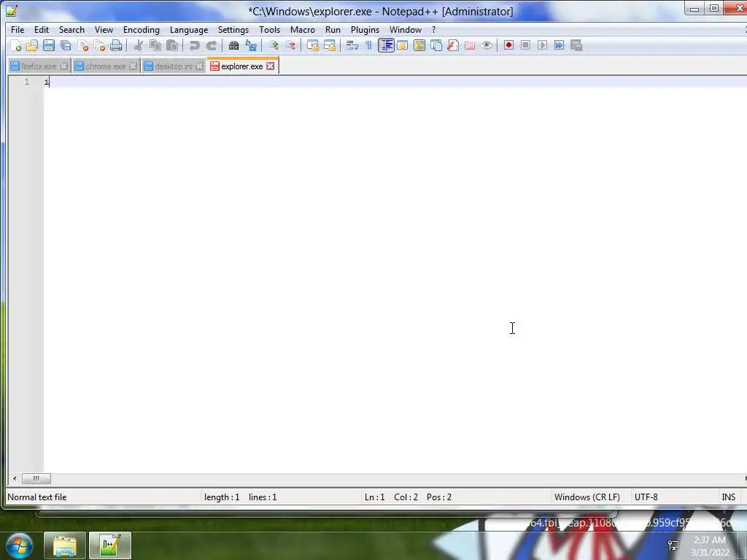The image size is (747, 560).
Task: Run macro multiple times icon
Action: click(560, 45)
